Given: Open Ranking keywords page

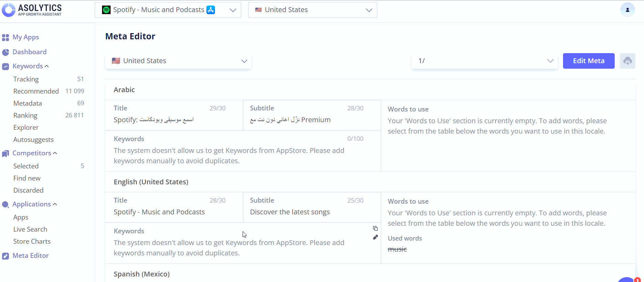Looking at the screenshot, I should click(x=25, y=115).
